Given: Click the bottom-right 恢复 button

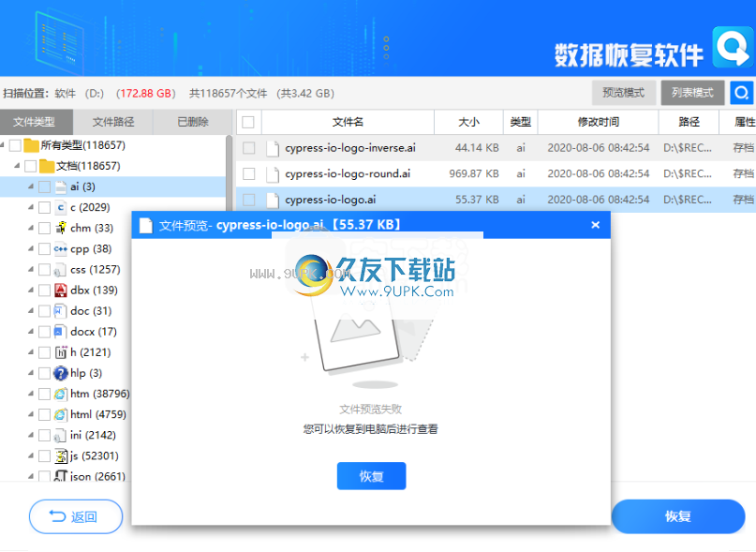Looking at the screenshot, I should click(678, 516).
